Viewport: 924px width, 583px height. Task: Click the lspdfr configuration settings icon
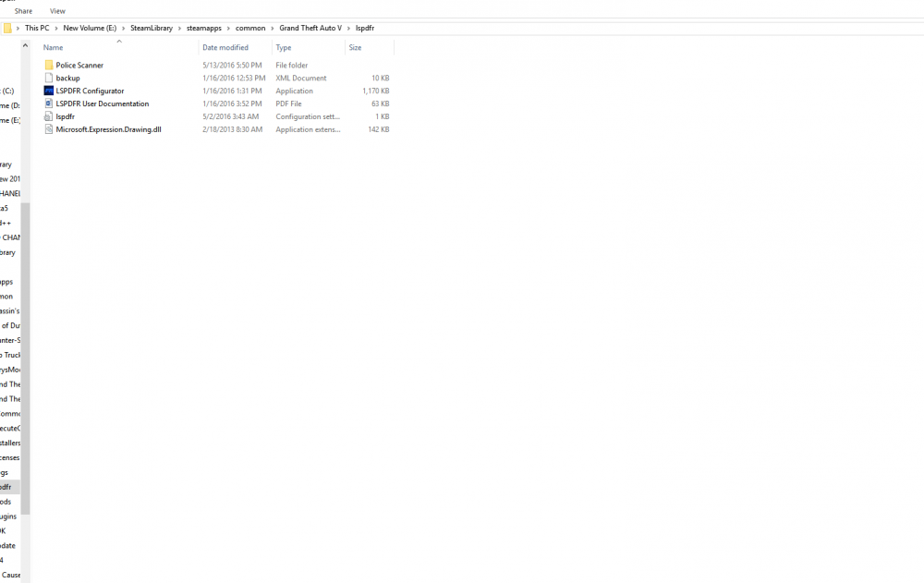tap(49, 116)
